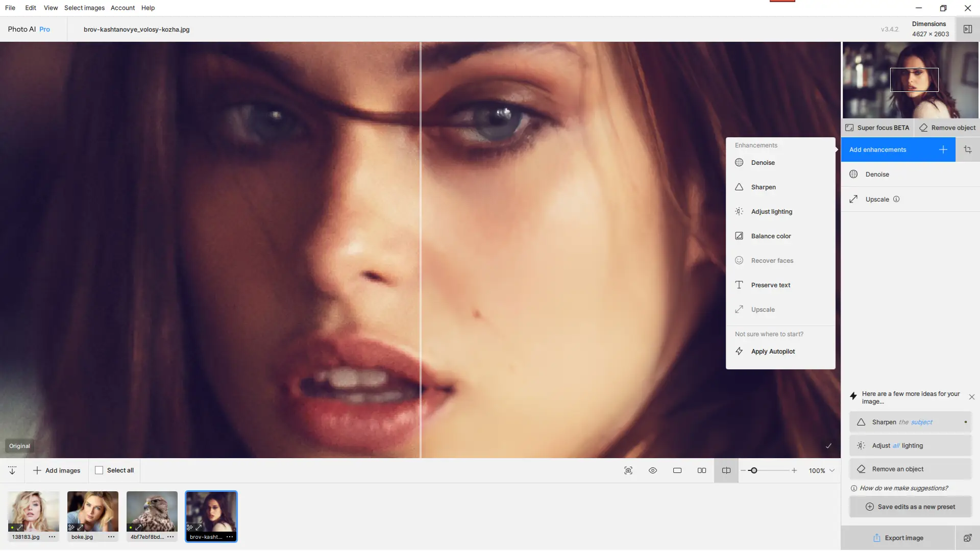Switch to side-by-side comparison view
Screen dimensions: 980x551
pos(702,470)
